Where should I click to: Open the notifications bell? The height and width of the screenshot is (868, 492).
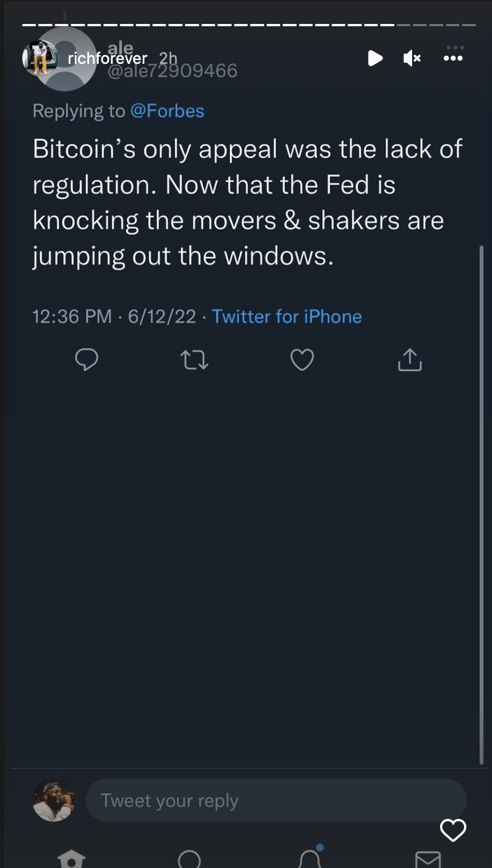click(310, 858)
